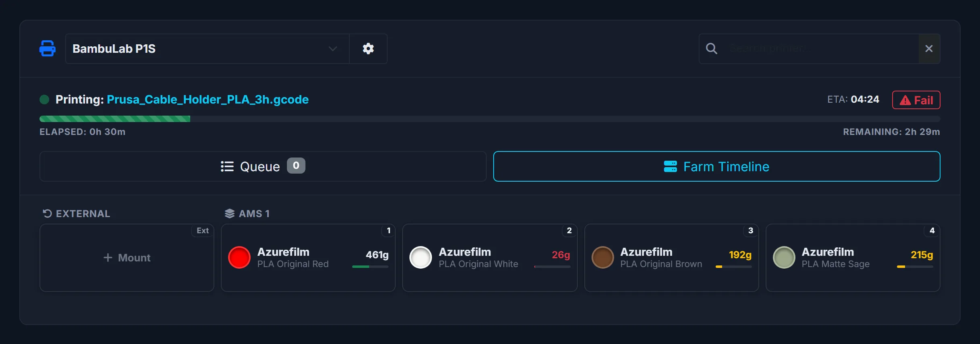
Task: Click the AMS slot number 4 badge
Action: [932, 231]
